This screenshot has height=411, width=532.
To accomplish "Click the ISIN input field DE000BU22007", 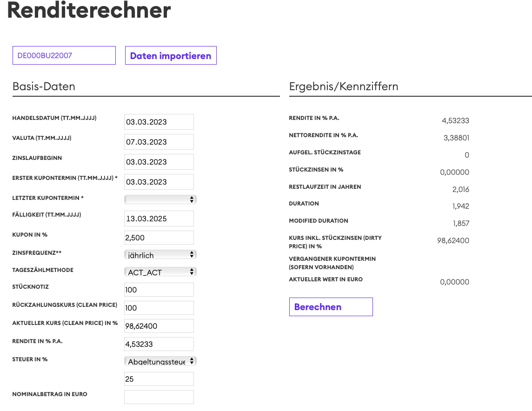I will [x=64, y=56].
